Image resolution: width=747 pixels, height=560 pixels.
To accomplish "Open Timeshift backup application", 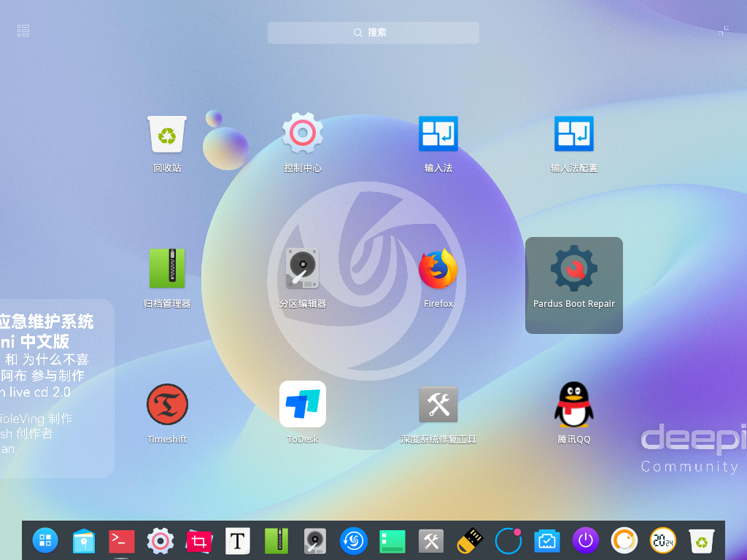I will click(x=167, y=405).
